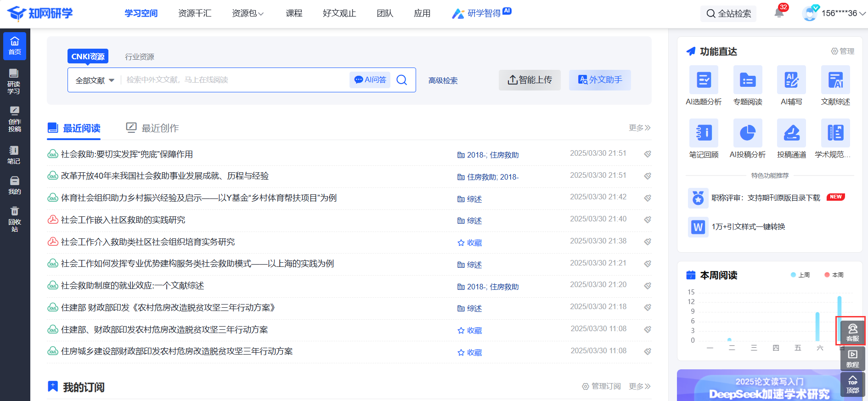Open 职称评审：支持期刊原版目录下载 link
This screenshot has height=401, width=868.
pyautogui.click(x=766, y=198)
